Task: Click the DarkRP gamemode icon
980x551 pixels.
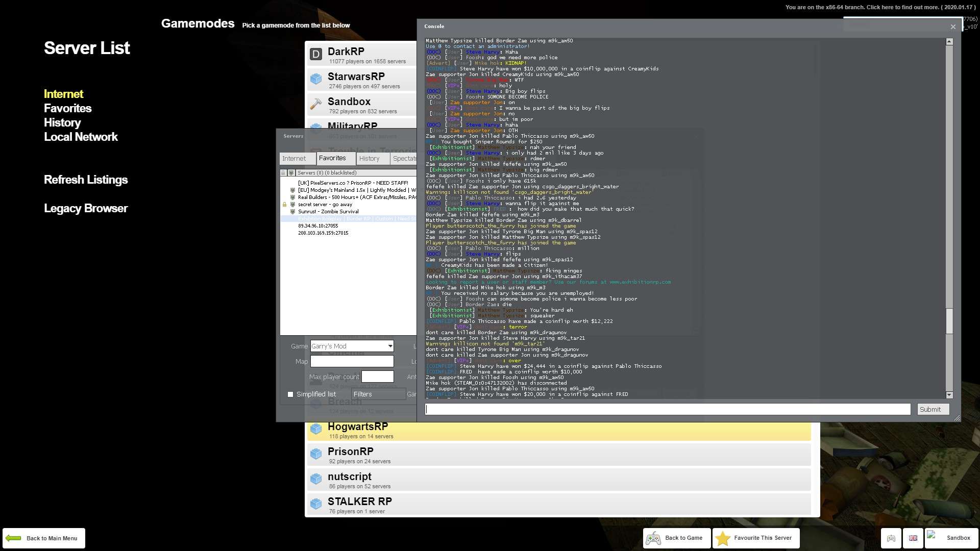Action: 316,54
